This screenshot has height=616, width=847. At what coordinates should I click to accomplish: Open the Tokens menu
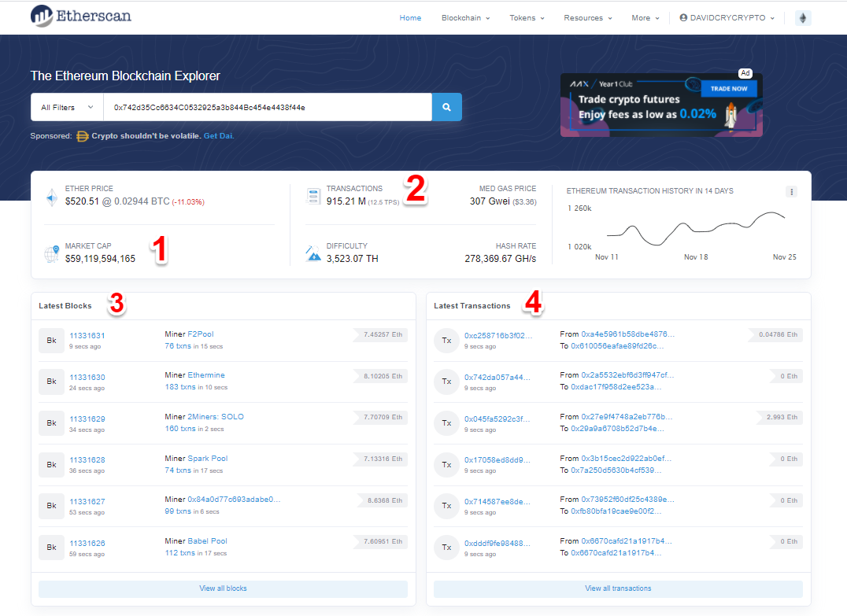tap(526, 17)
